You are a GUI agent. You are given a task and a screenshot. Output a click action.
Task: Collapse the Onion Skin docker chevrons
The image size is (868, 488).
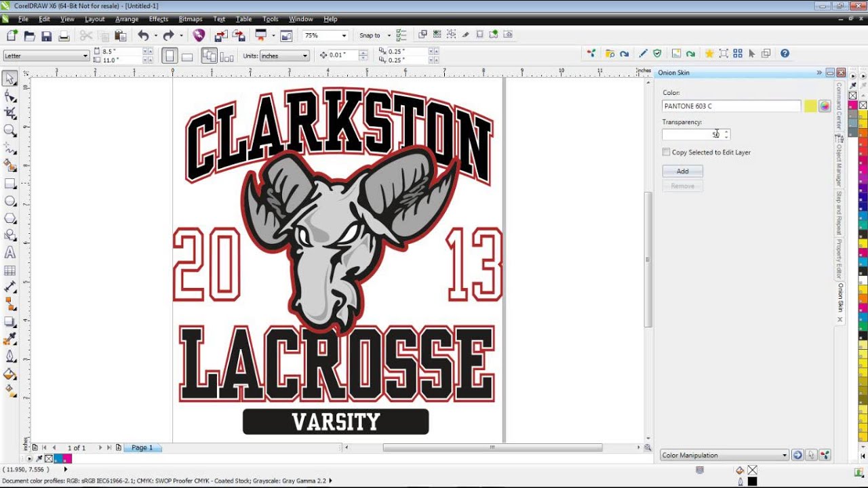pos(819,73)
